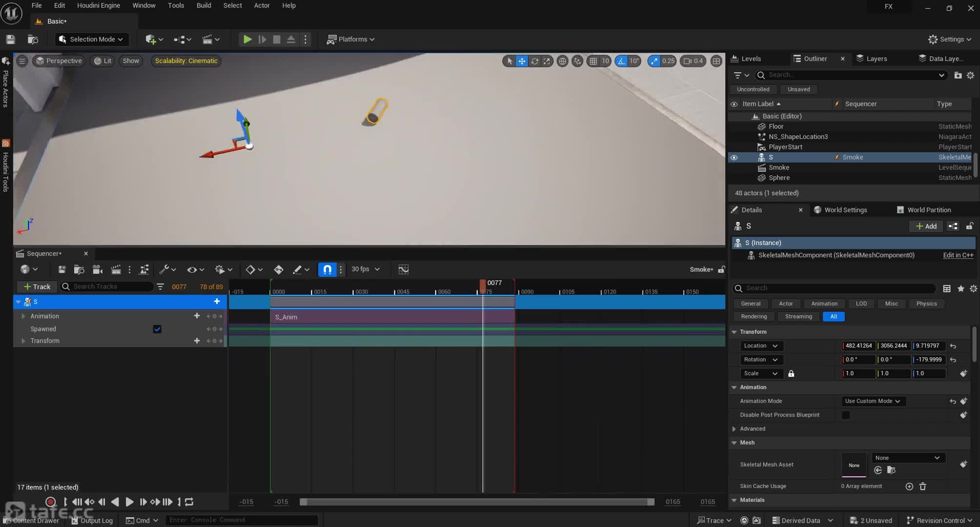Reset Location value to default arrow
The image size is (980, 527).
coord(953,346)
